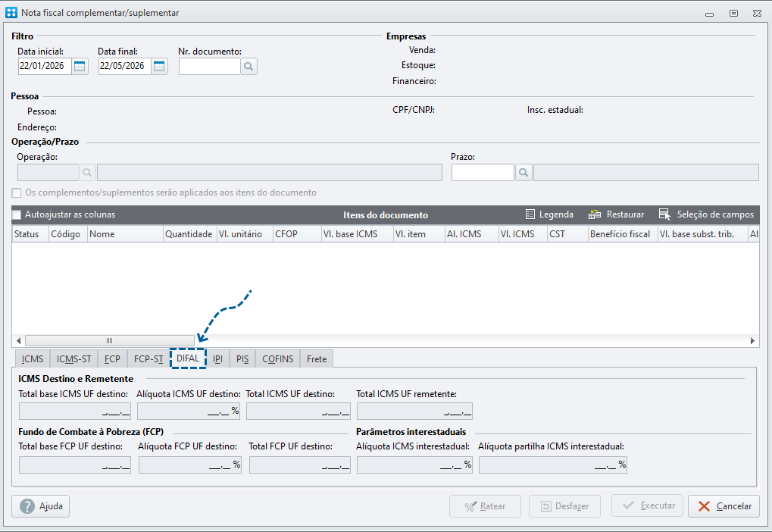Click the CST column header
Viewport: 772px width, 532px height.
point(567,234)
